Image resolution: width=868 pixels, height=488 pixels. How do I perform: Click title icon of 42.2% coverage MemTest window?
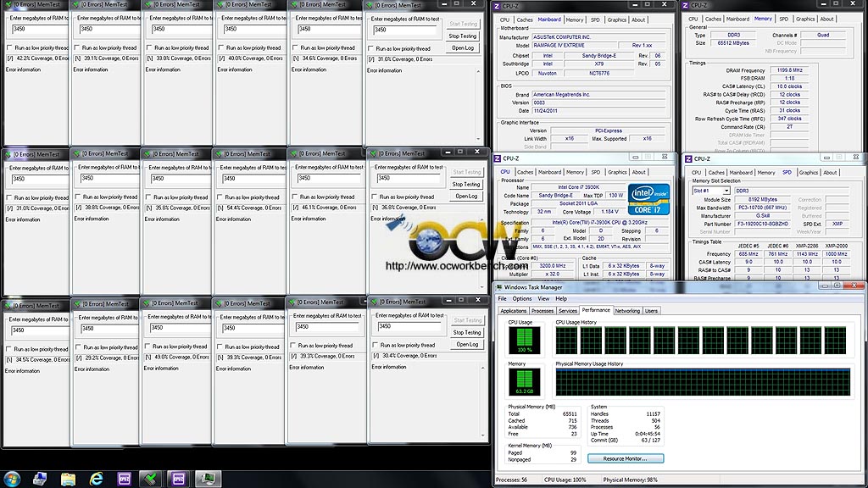click(8, 5)
